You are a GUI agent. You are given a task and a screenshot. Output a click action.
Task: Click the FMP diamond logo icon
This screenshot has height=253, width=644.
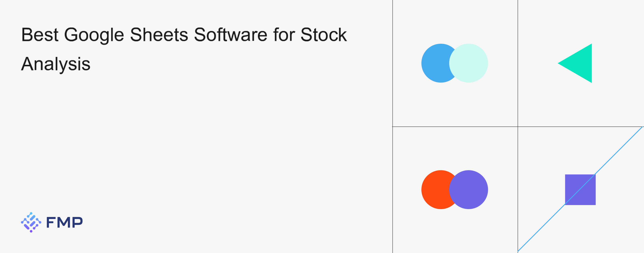(31, 222)
